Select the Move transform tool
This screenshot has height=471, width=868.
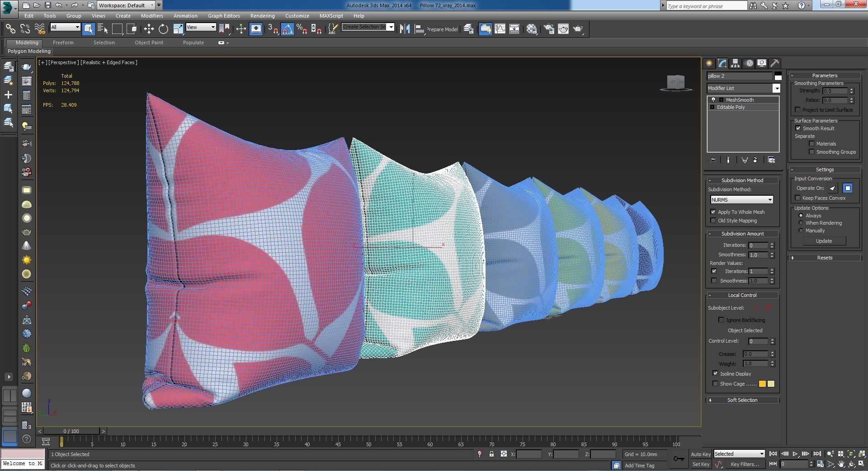pos(149,29)
